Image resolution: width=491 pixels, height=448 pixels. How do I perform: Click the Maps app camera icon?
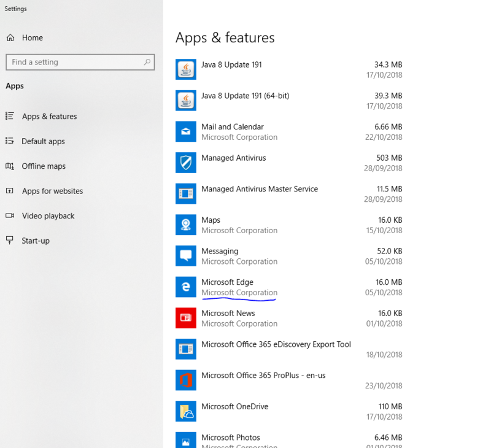(x=186, y=225)
